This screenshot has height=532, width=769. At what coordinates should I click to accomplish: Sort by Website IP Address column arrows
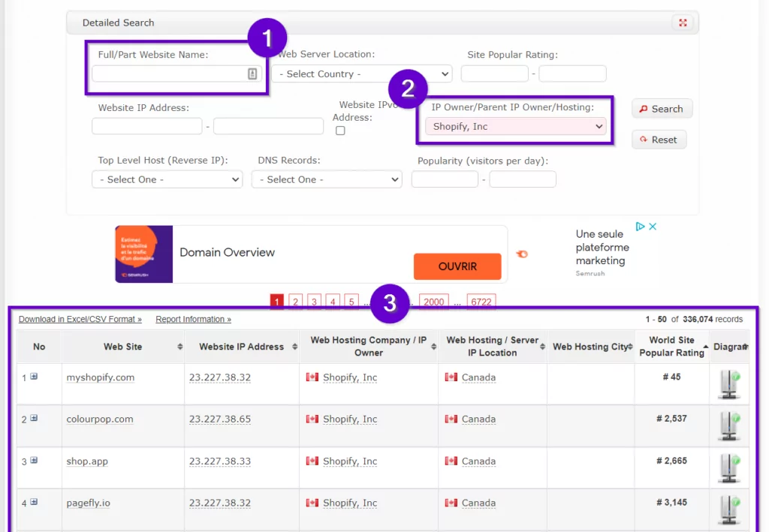[294, 347]
